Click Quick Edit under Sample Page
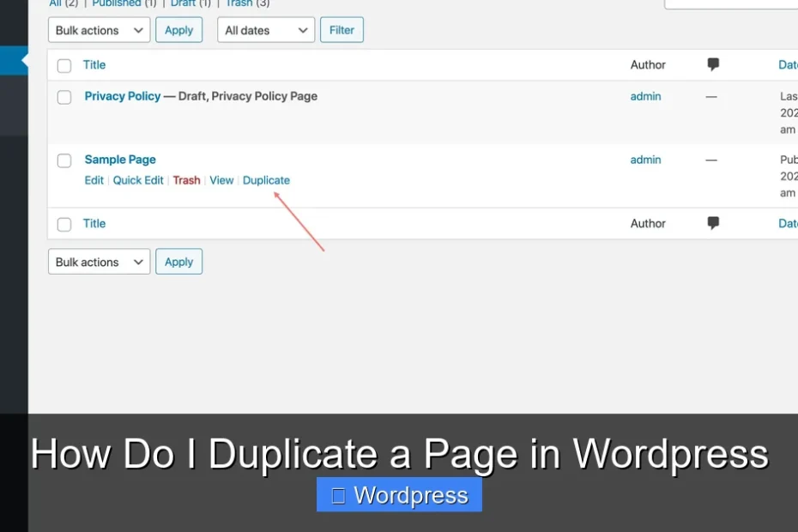 (138, 180)
